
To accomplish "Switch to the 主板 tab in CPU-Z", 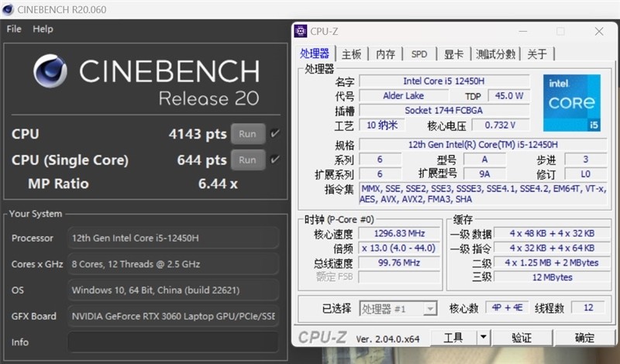I will (352, 54).
